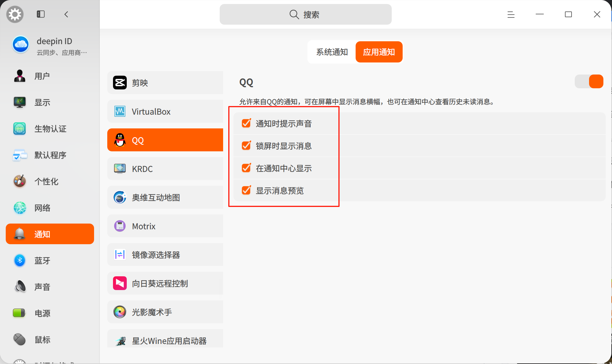Select 镜像源选择器 in the app list
Screen dimensions: 612x364
(x=165, y=255)
